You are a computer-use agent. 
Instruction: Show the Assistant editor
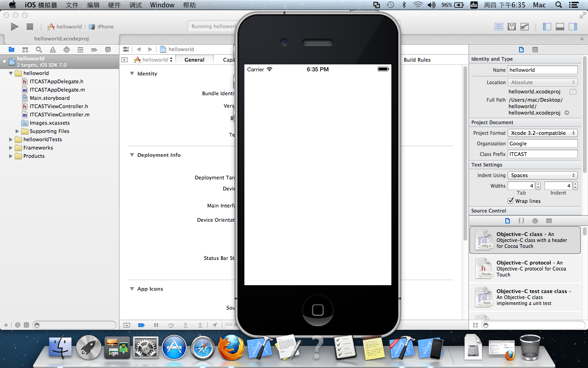tap(512, 27)
